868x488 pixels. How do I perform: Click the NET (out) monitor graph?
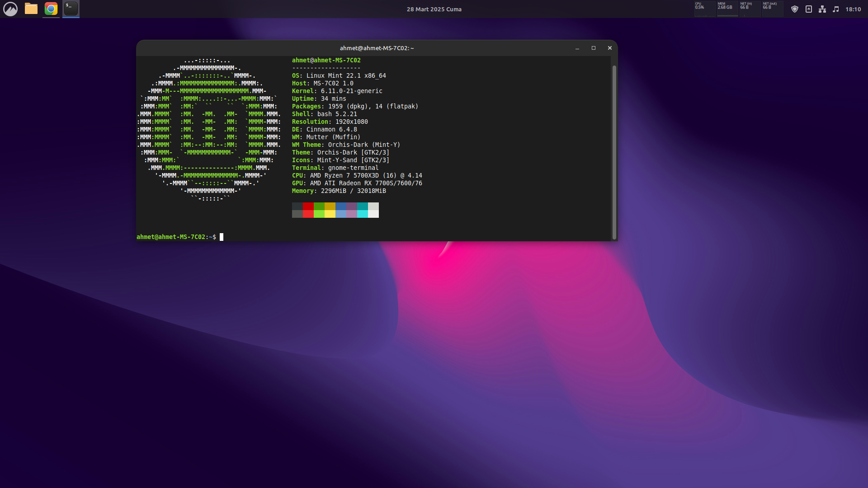click(773, 9)
